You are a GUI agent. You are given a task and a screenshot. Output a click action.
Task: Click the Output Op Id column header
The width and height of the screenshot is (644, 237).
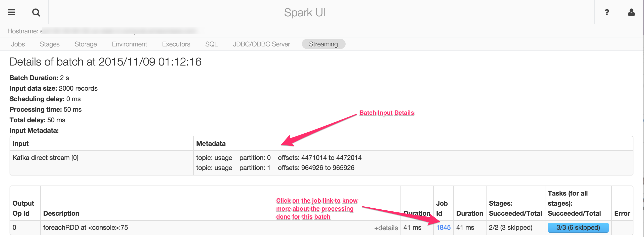pos(23,208)
